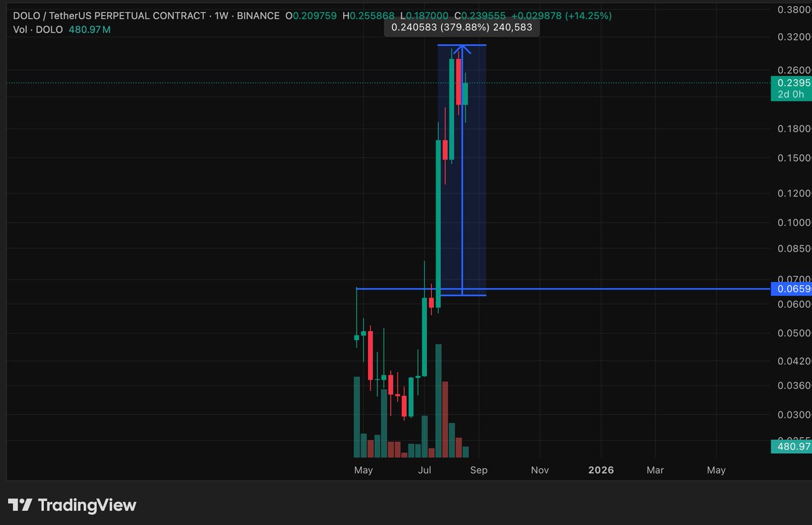Select the blue price range measurement arrow
This screenshot has height=525, width=812.
point(462,169)
